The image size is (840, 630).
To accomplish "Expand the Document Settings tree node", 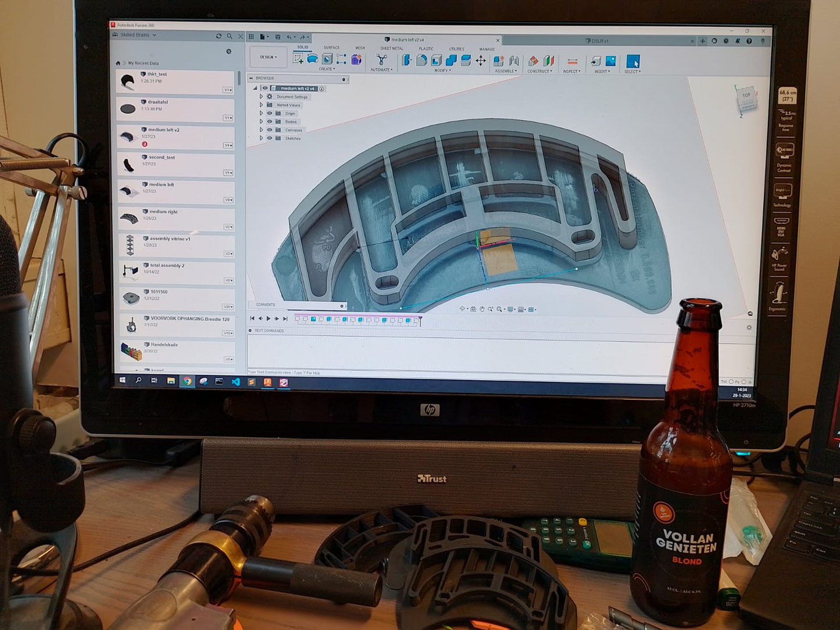I will [x=261, y=96].
